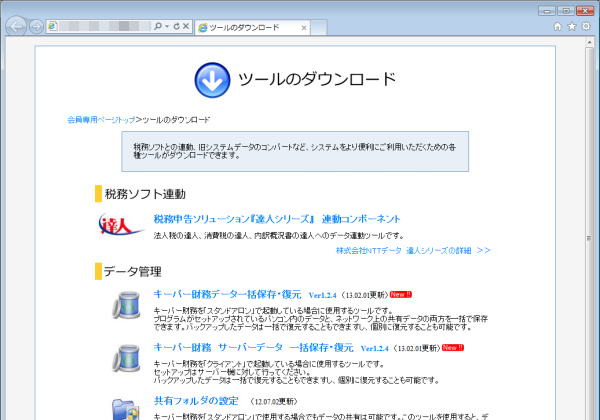Open 共有フォルダの設定 link
The height and width of the screenshot is (420, 600).
click(196, 401)
